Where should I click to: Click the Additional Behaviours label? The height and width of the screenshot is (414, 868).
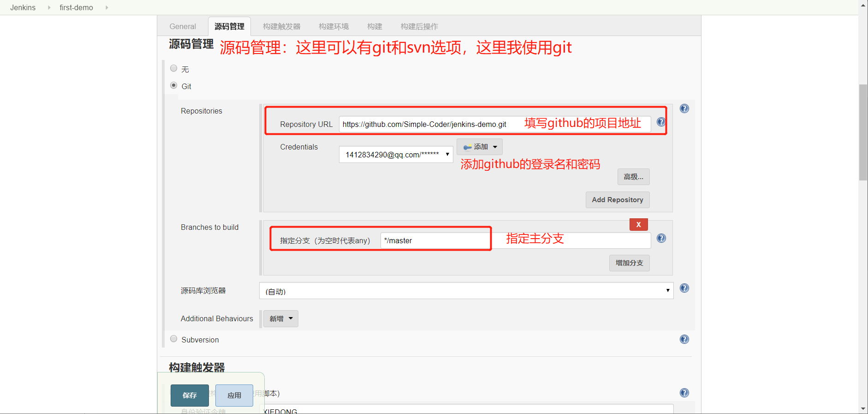point(217,318)
